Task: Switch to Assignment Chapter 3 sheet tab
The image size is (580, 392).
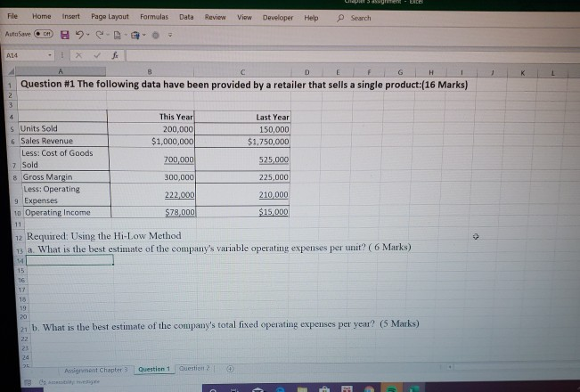Action: point(96,370)
